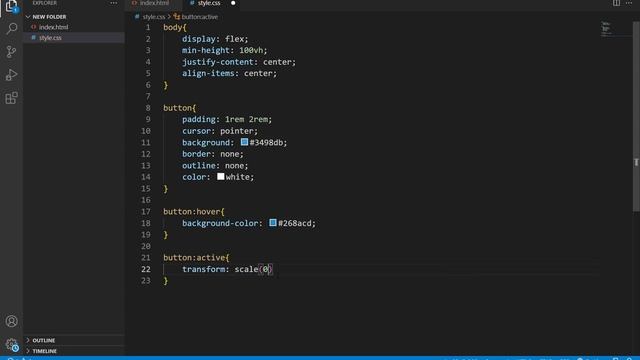Open the Source Control view
The width and height of the screenshot is (640, 360).
[x=11, y=52]
